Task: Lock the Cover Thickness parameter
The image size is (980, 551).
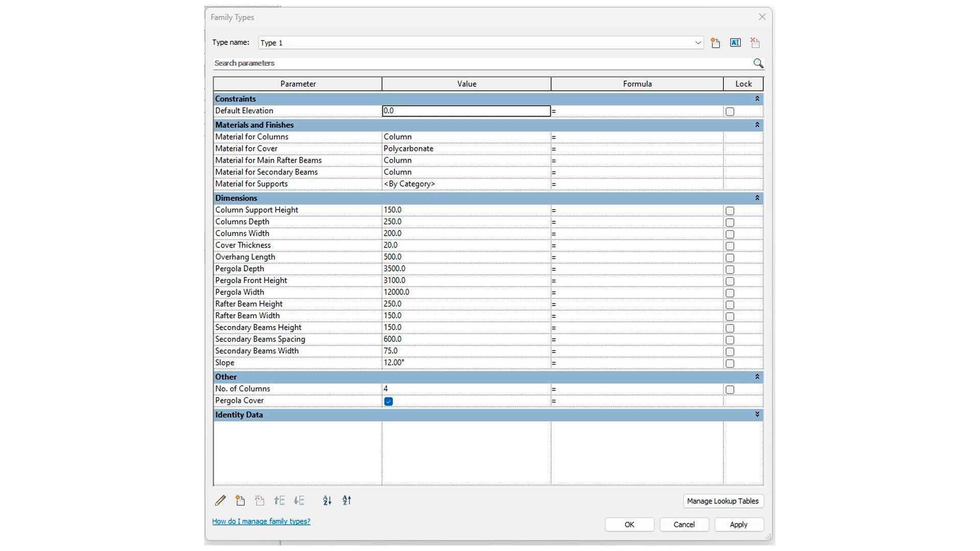Action: click(730, 246)
